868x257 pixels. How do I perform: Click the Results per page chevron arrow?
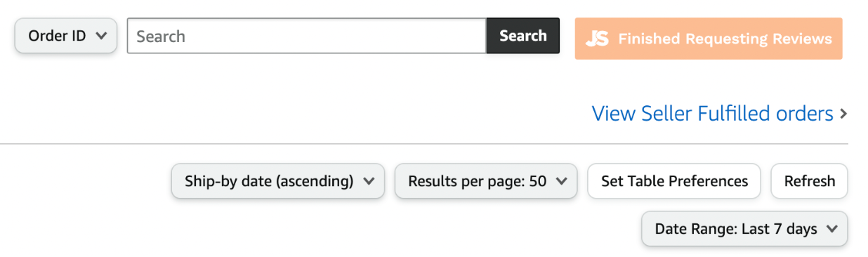561,181
